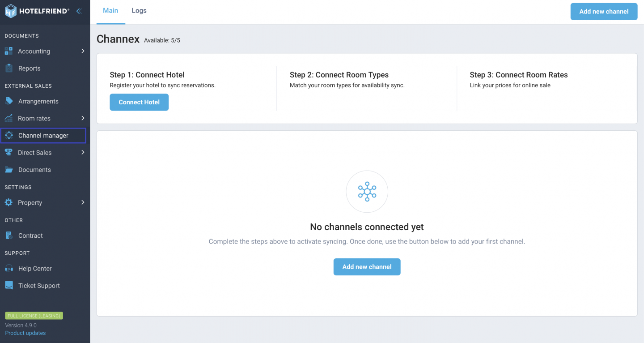This screenshot has width=644, height=343.
Task: Click the Available: 5/5 text
Action: click(x=162, y=40)
